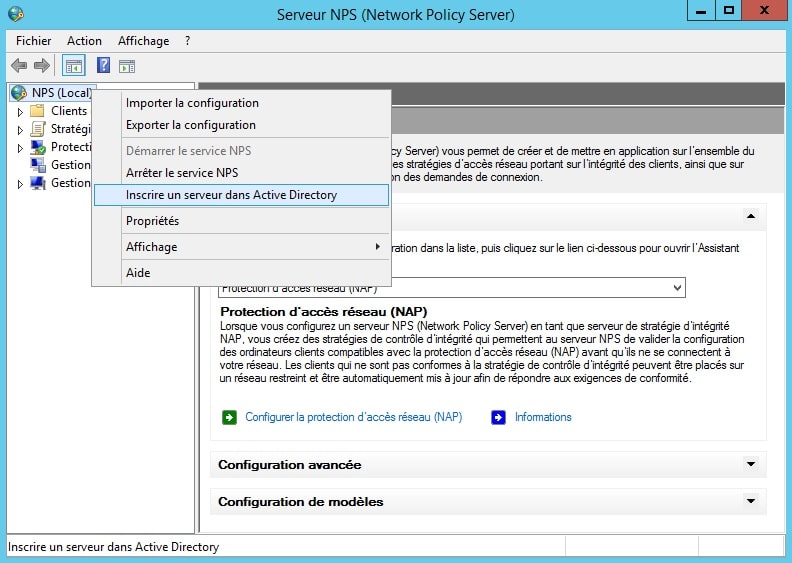Select the NPS (Local) globe icon
The image size is (792, 563).
(19, 93)
